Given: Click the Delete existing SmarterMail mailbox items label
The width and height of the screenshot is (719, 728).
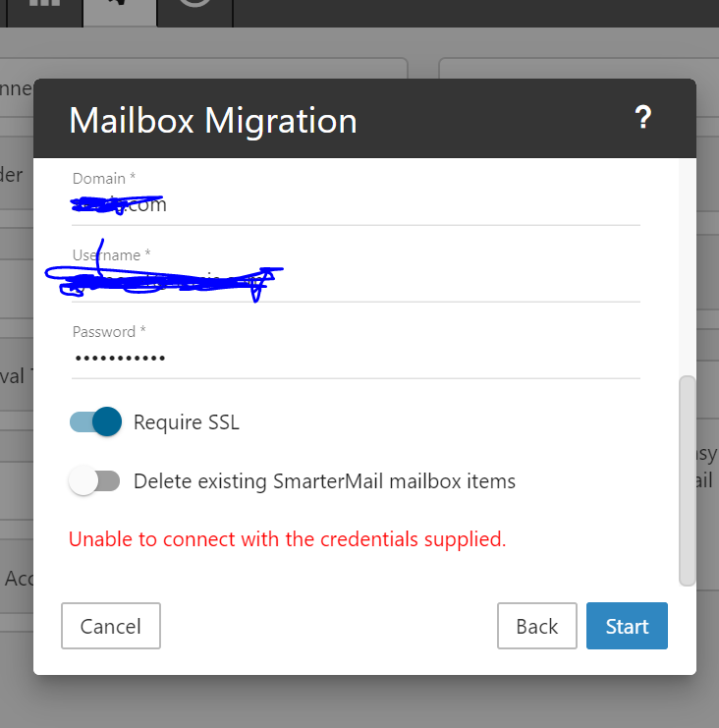Looking at the screenshot, I should 324,481.
